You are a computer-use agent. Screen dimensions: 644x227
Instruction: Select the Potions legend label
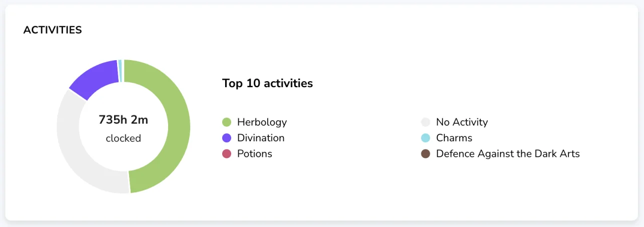click(255, 154)
